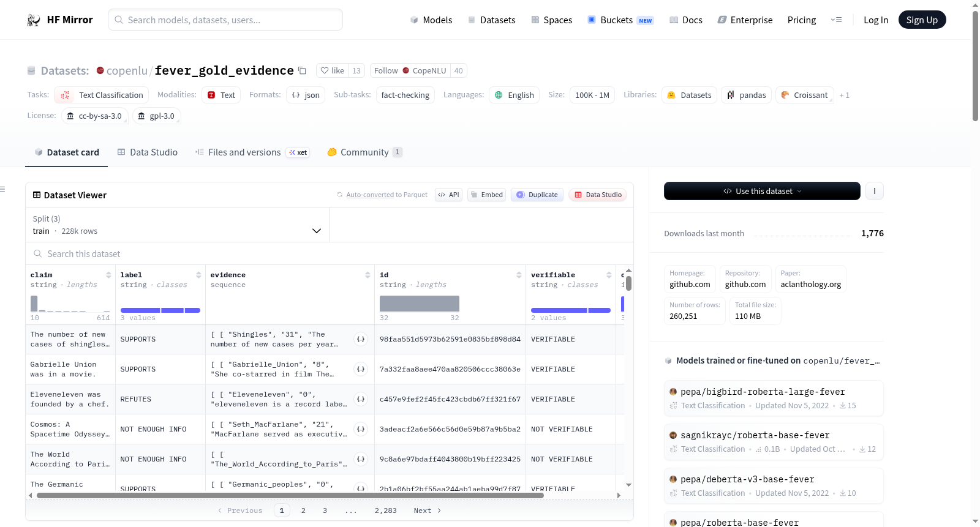Open the Files and versions tab
The width and height of the screenshot is (980, 527).
click(x=252, y=152)
